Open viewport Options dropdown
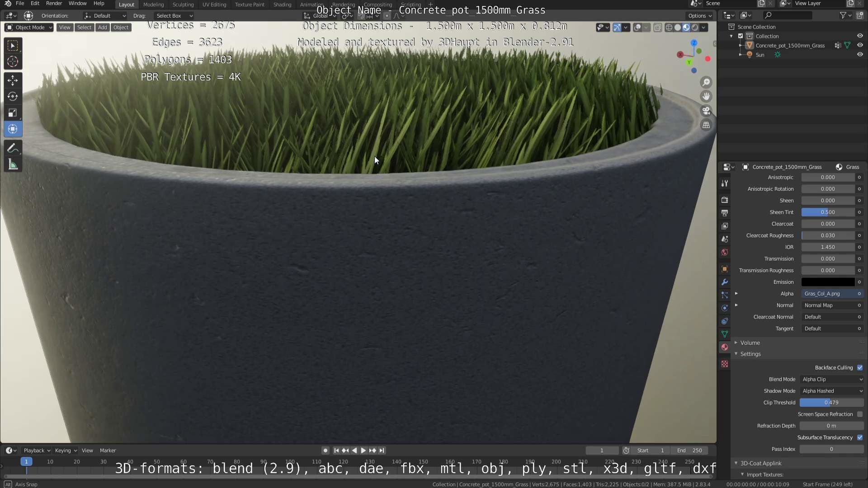868x488 pixels. pyautogui.click(x=700, y=16)
